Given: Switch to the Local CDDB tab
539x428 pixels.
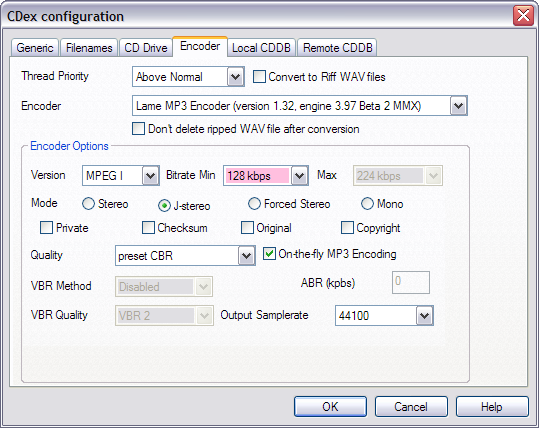Looking at the screenshot, I should (261, 47).
